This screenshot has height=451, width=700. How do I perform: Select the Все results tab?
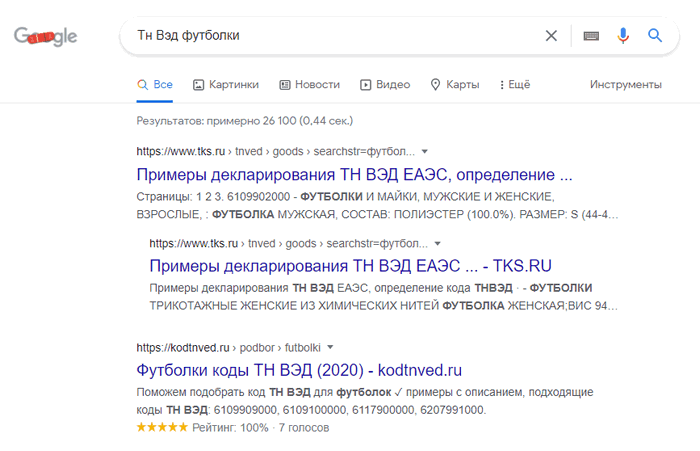click(155, 85)
